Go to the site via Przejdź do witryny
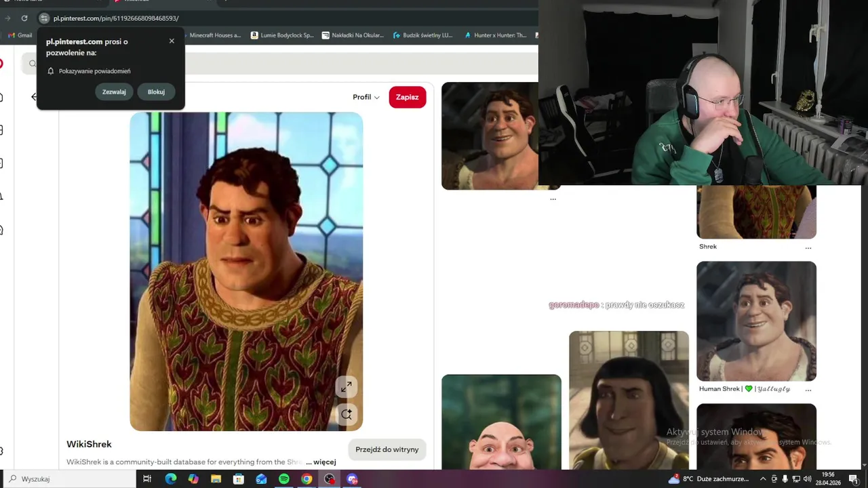The width and height of the screenshot is (868, 488). (x=387, y=449)
